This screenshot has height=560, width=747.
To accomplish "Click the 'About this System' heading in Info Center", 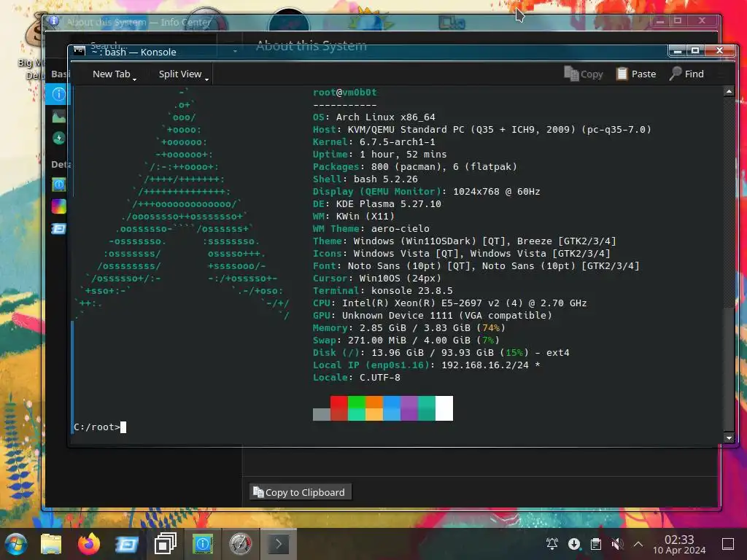I will point(311,45).
